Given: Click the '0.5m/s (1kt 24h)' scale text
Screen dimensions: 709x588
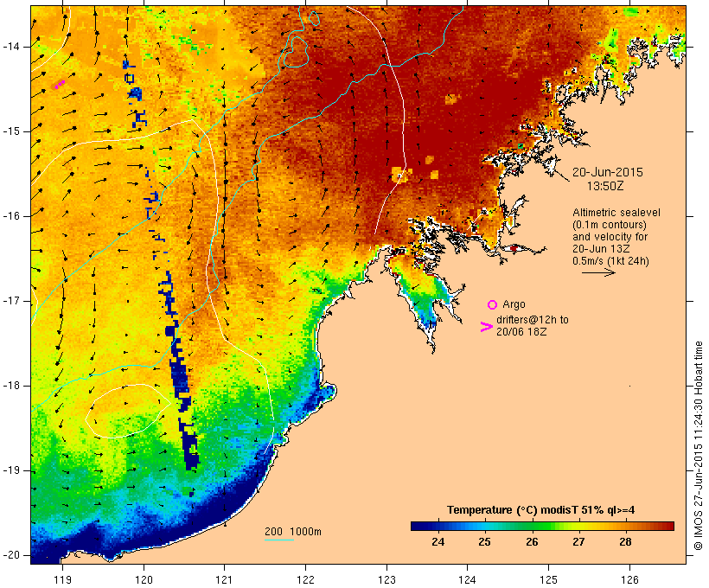Looking at the screenshot, I should [x=610, y=261].
